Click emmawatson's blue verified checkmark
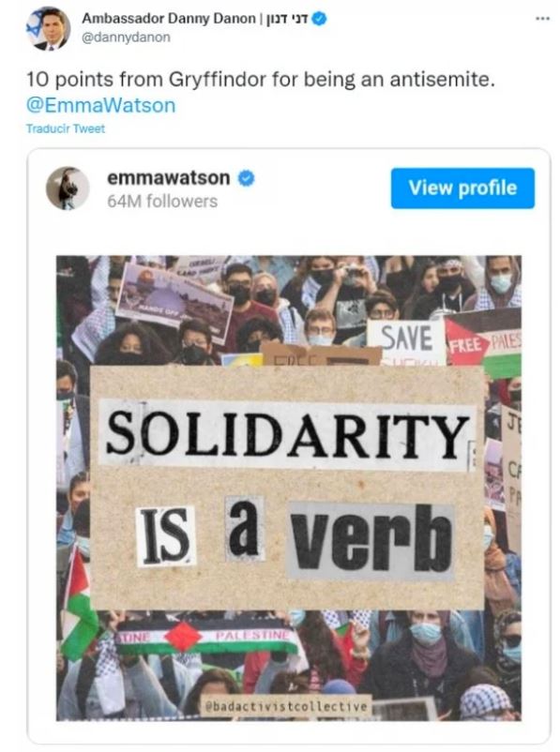This screenshot has width=560, height=752. (x=246, y=178)
